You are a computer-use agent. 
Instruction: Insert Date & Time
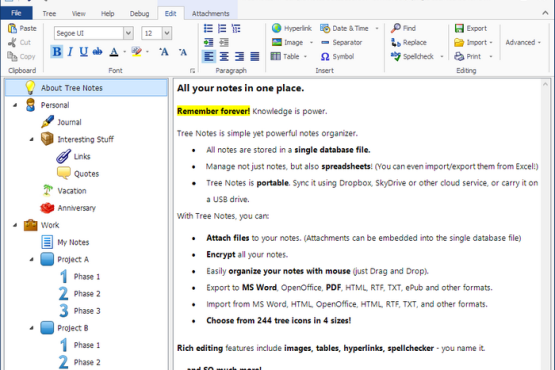[x=344, y=28]
